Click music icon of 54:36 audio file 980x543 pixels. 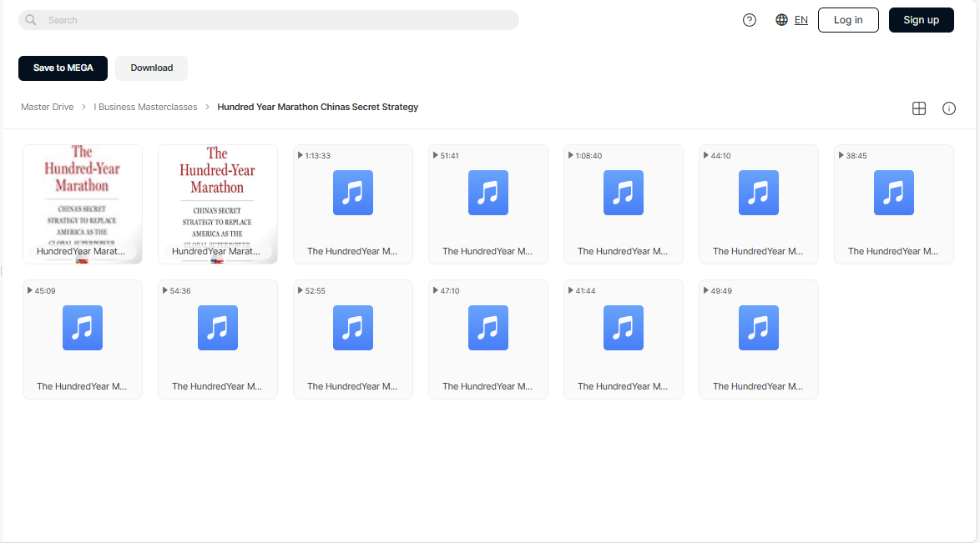pyautogui.click(x=218, y=328)
